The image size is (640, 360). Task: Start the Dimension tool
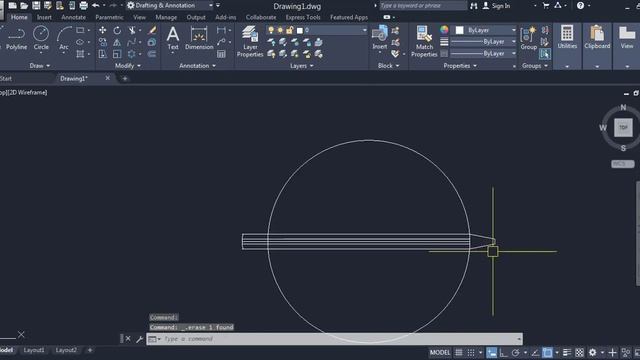(x=199, y=38)
